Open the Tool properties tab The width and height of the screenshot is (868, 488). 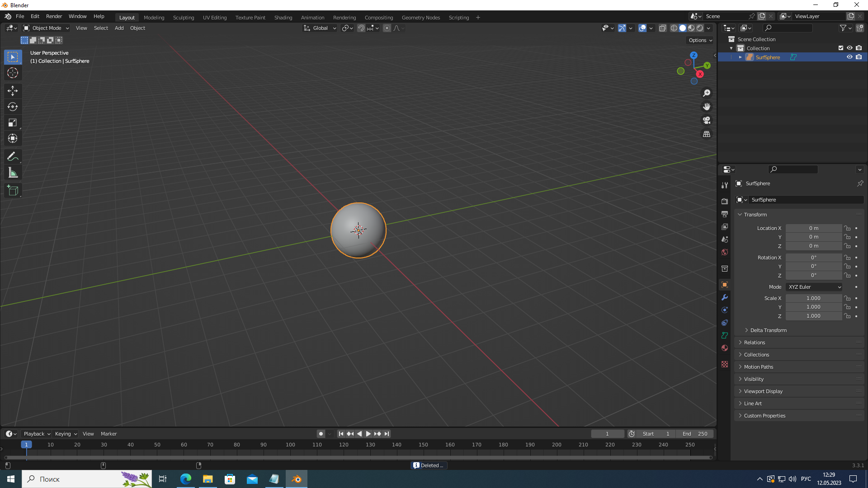[x=725, y=185]
